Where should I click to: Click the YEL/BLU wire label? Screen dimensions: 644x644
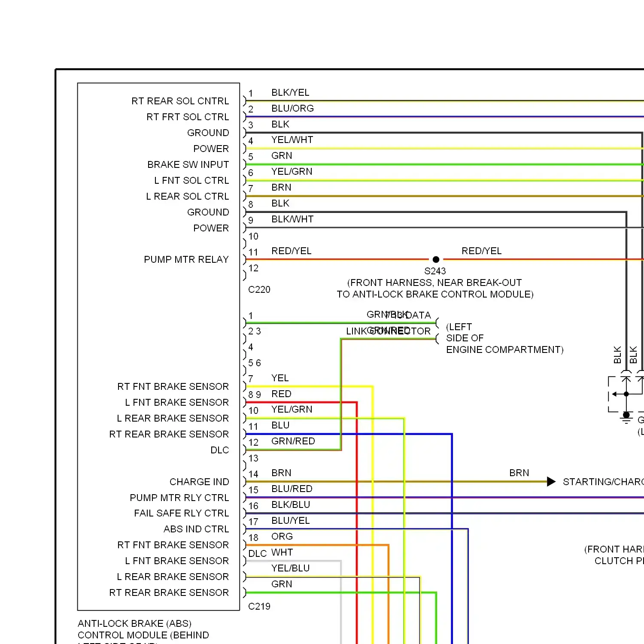pyautogui.click(x=290, y=568)
